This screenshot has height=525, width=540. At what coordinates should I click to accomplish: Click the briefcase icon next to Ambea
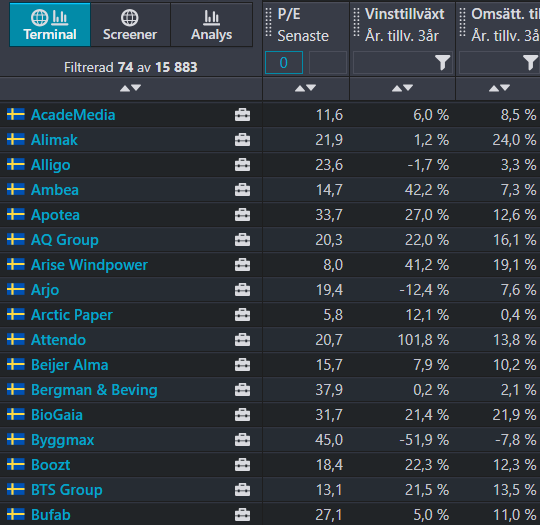pos(242,190)
